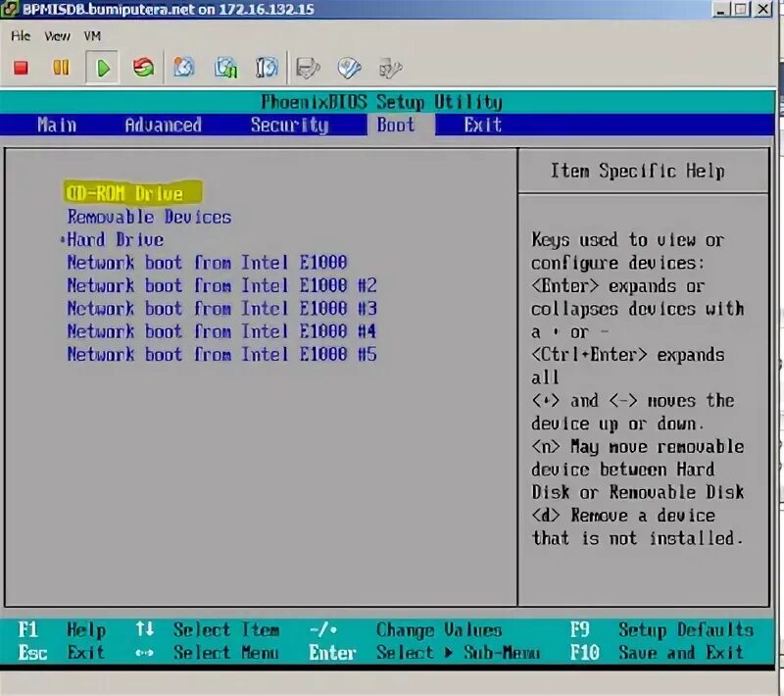Click the Revert to Snapshot icon
This screenshot has width=784, height=696.
(x=226, y=68)
